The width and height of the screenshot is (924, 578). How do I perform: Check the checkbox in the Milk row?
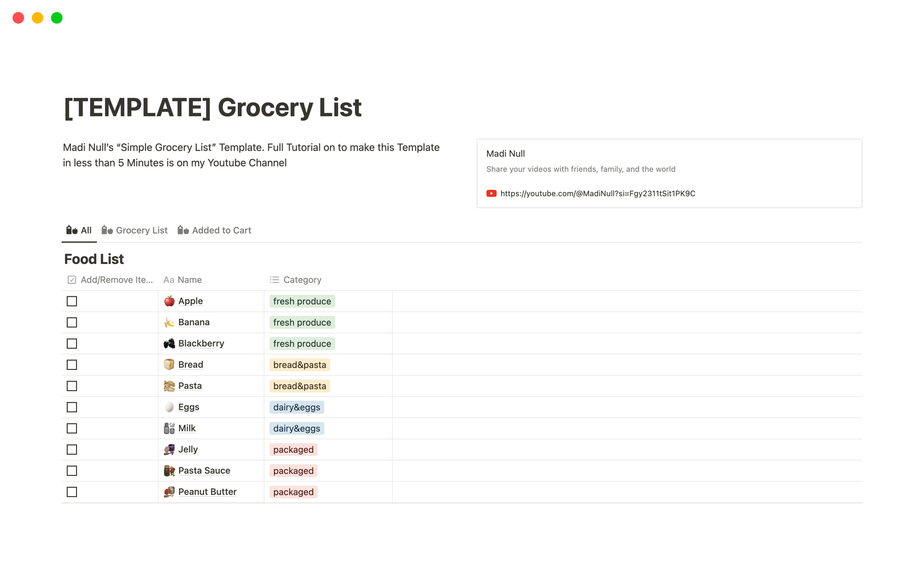[x=72, y=428]
